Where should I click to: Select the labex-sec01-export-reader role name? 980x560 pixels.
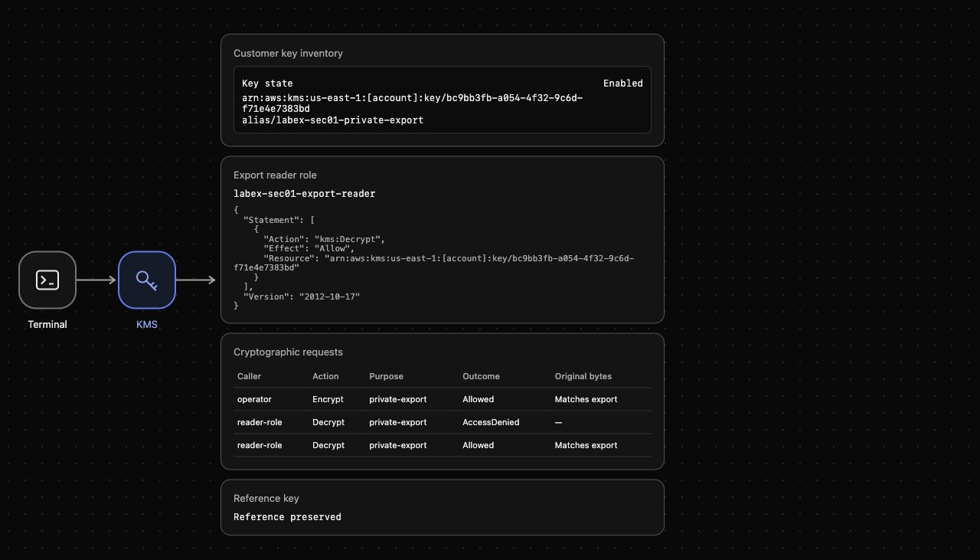coord(305,194)
